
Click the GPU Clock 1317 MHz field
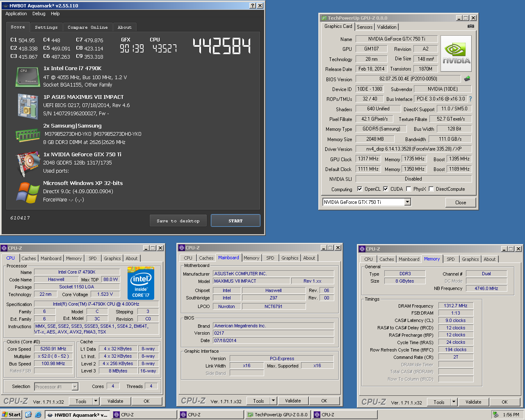click(368, 159)
